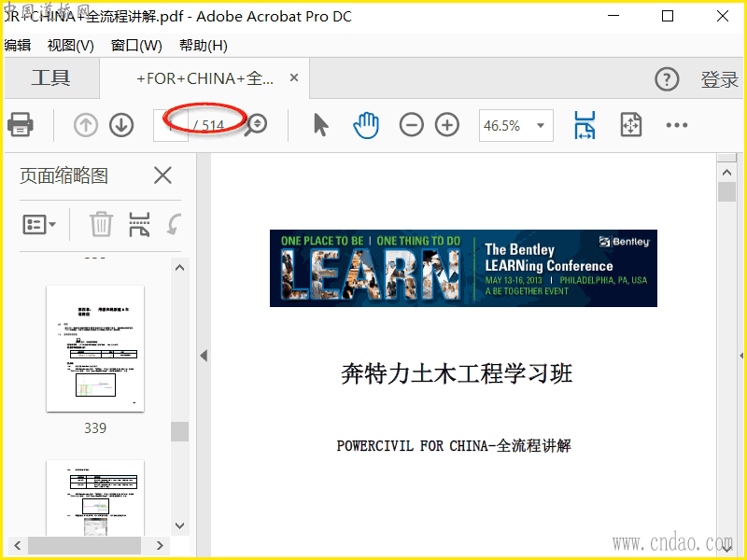The image size is (747, 560).
Task: Open the 编辑 menu
Action: pos(18,45)
